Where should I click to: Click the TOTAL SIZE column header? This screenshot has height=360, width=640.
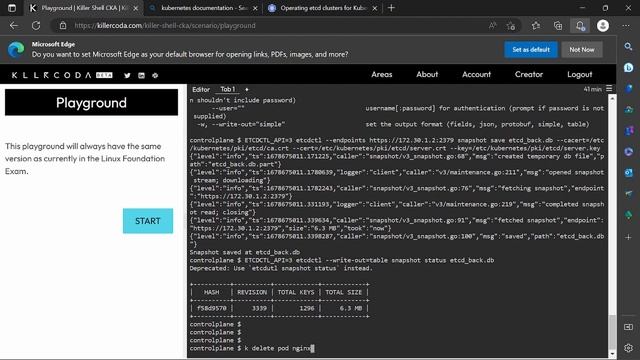[x=343, y=292]
